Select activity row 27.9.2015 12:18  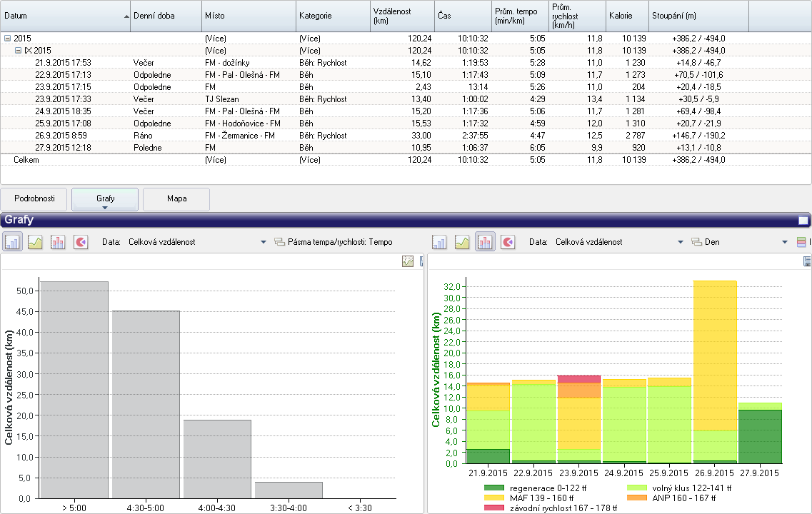coord(406,148)
